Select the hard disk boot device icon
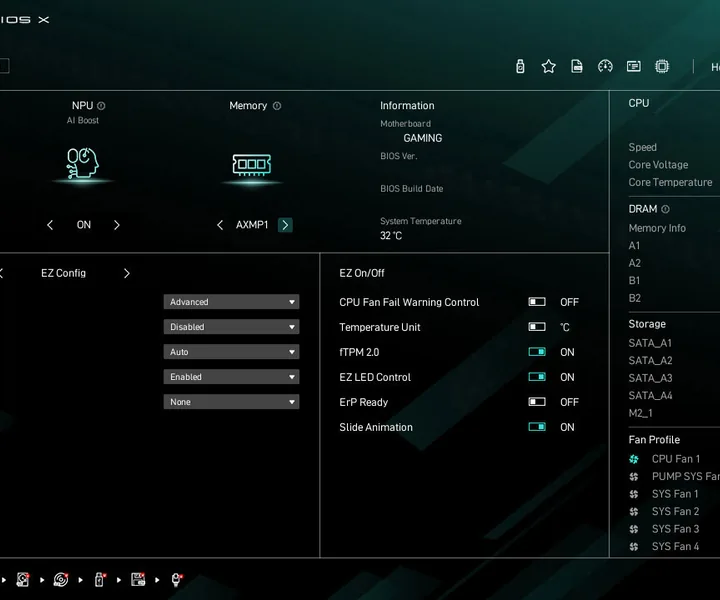720x600 pixels. [22, 580]
